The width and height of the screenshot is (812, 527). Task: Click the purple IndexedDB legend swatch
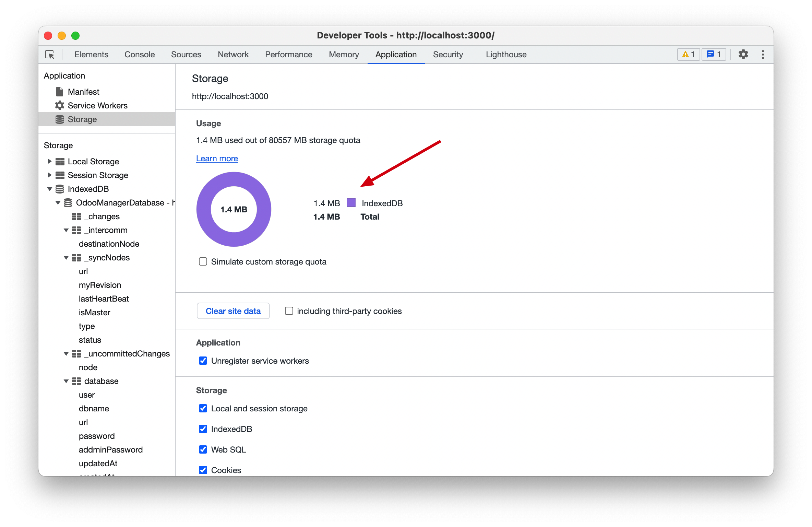point(351,203)
